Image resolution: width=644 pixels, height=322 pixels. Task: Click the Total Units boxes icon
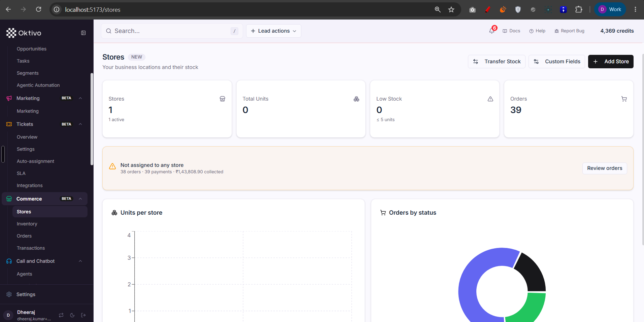357,99
